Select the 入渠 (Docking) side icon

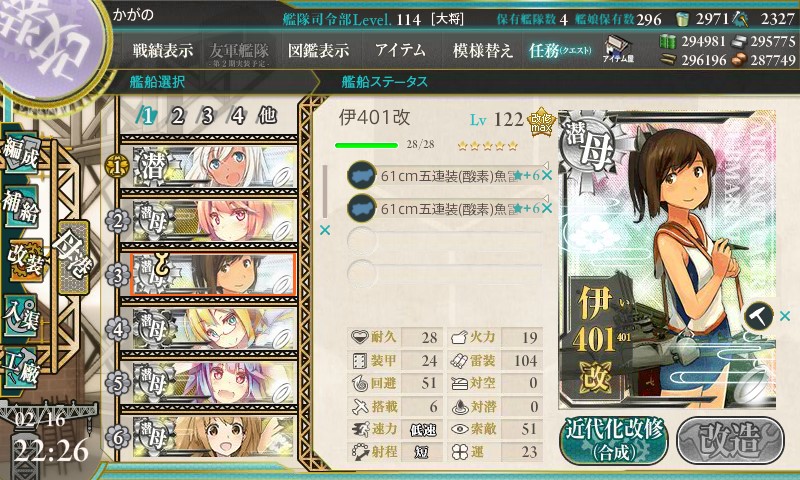tap(21, 316)
